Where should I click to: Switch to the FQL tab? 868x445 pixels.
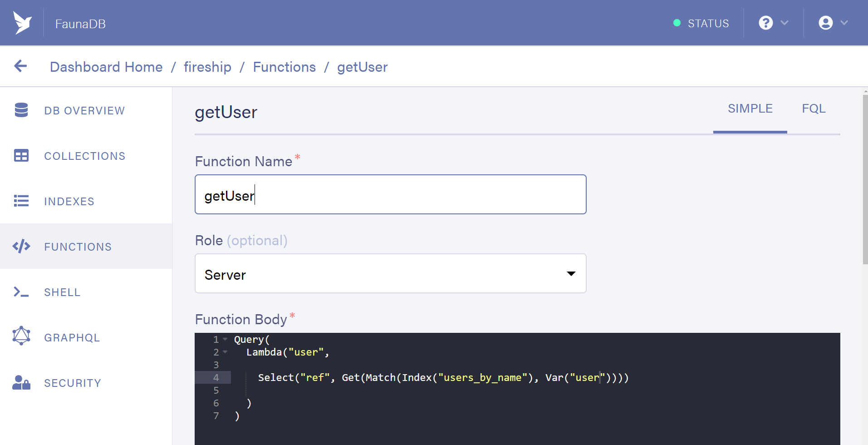coord(814,109)
